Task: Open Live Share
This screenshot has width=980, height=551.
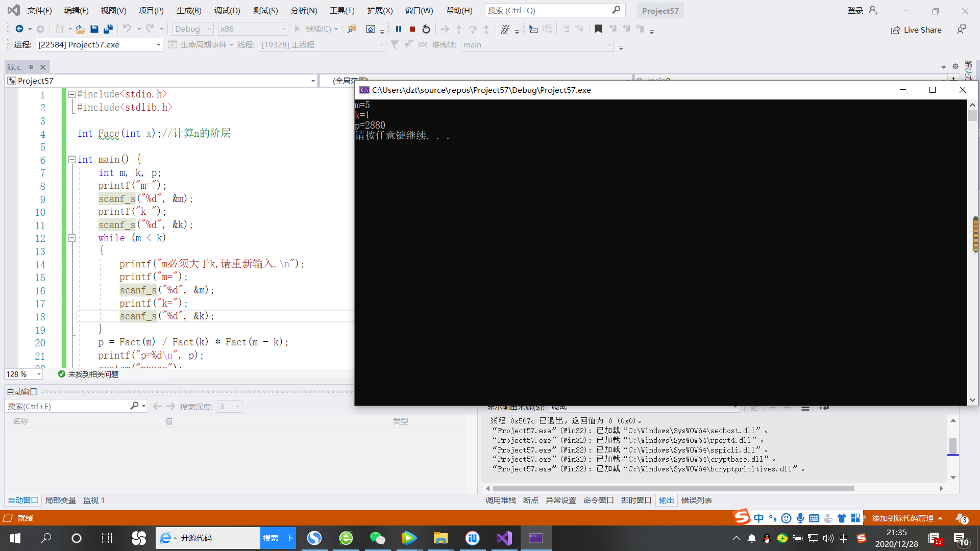Action: click(916, 30)
